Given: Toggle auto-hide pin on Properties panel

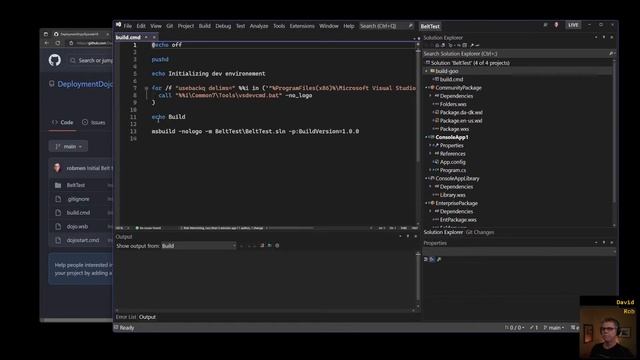Looking at the screenshot, I should (x=604, y=243).
